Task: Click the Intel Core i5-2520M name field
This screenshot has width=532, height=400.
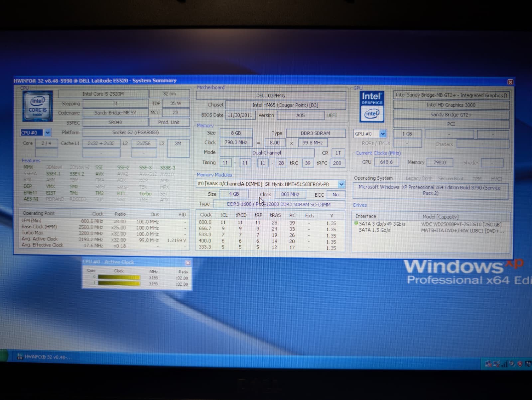Action: click(103, 94)
